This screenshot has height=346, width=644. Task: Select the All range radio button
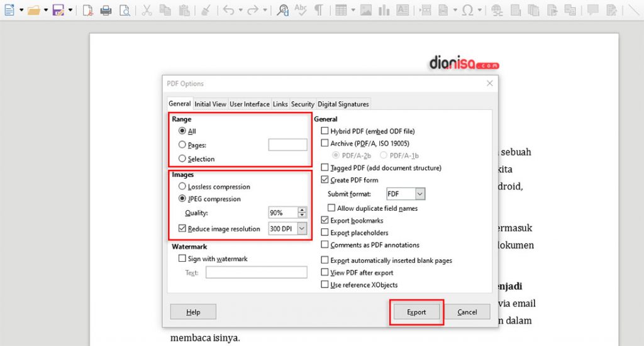182,131
